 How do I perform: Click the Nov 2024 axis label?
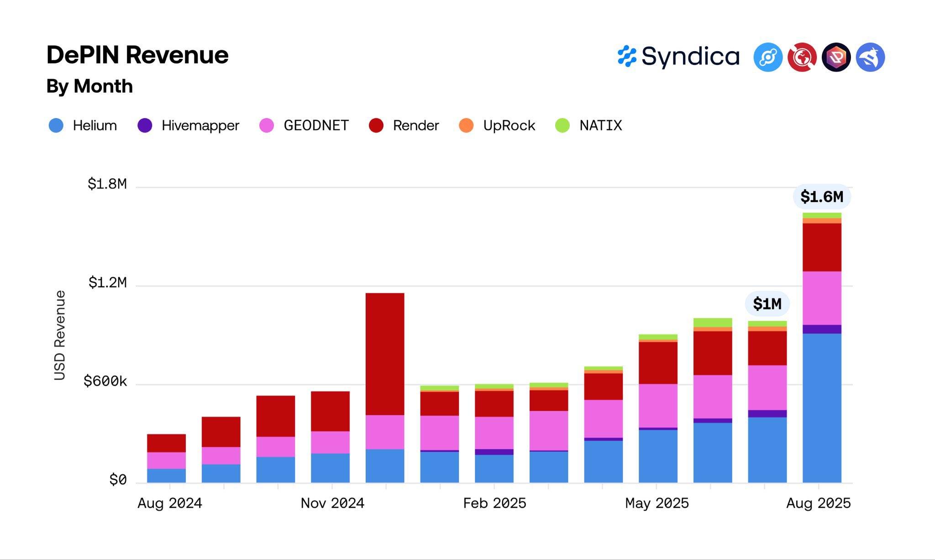click(332, 503)
